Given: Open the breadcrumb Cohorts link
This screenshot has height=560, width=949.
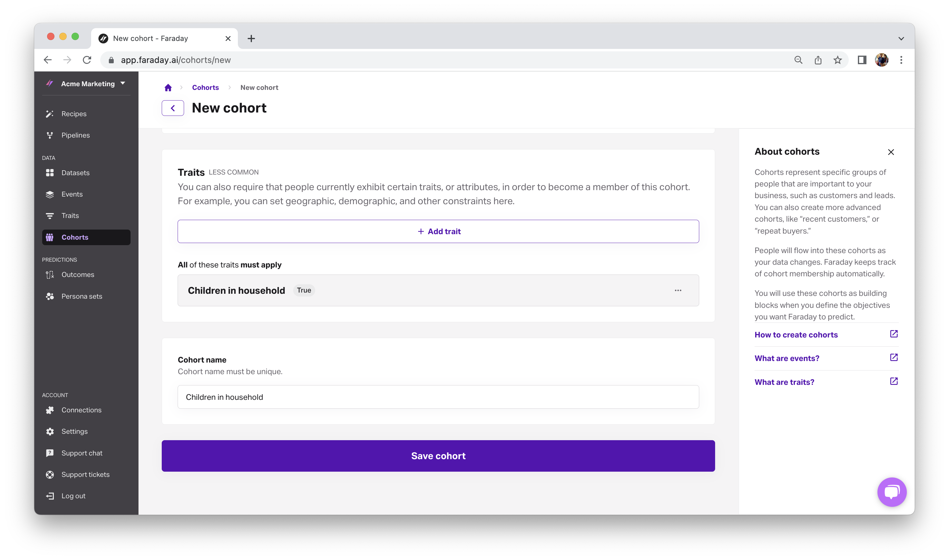Looking at the screenshot, I should click(205, 87).
